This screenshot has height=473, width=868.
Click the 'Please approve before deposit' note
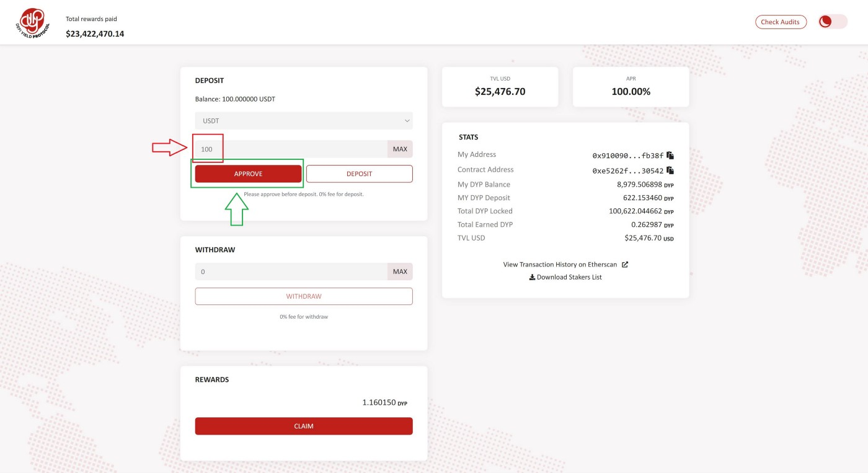pyautogui.click(x=304, y=194)
